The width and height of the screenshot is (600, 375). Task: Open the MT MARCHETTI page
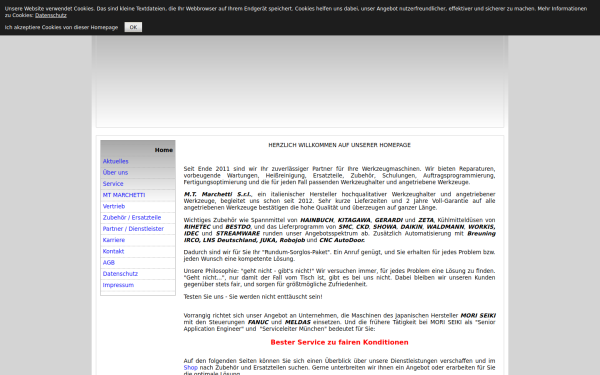[124, 195]
